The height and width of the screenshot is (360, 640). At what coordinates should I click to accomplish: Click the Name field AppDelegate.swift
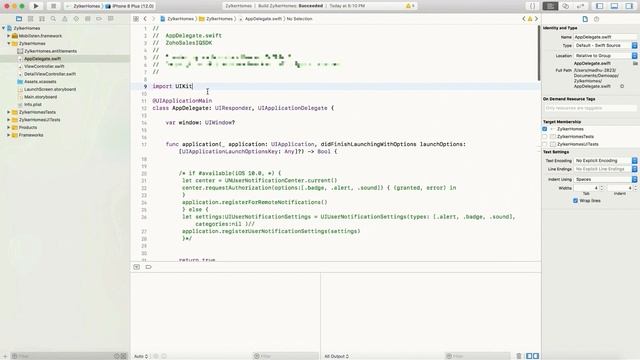[605, 37]
